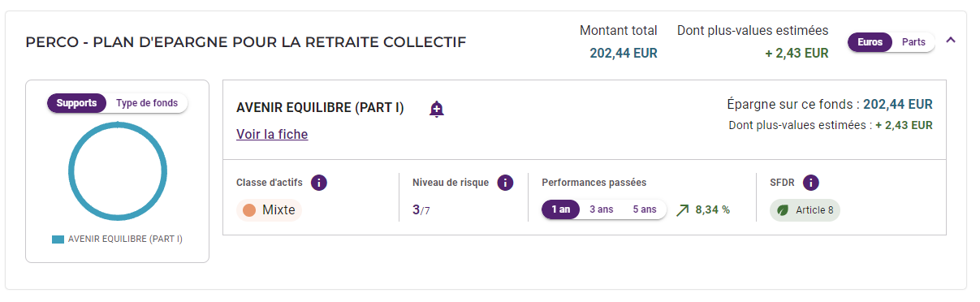This screenshot has height=302, width=980.
Task: Click the Article 8 SFDR badge
Action: (x=805, y=210)
